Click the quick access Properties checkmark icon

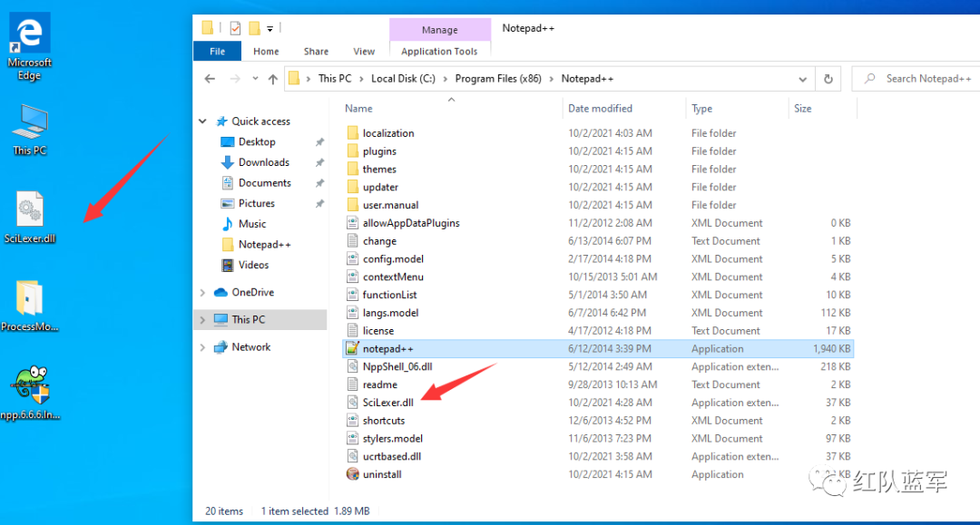point(235,28)
